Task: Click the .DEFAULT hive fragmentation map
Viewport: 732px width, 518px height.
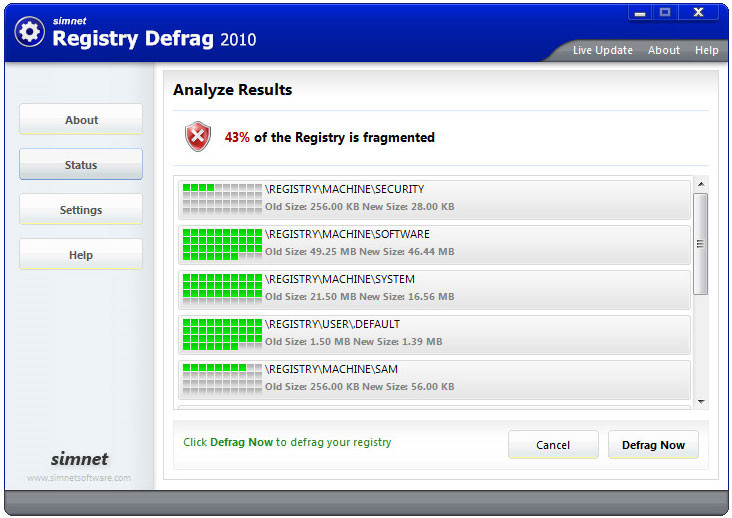Action: point(222,334)
